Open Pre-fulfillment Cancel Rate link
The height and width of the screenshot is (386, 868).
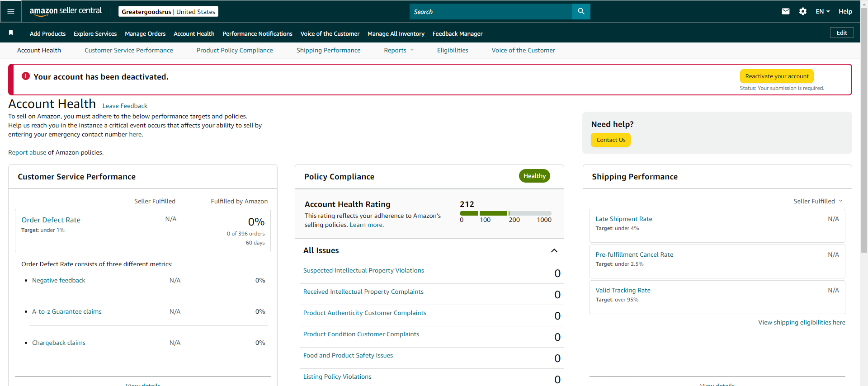(x=634, y=254)
